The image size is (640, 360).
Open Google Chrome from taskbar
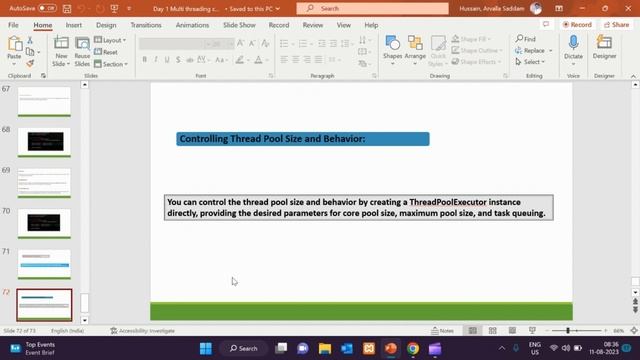tap(413, 349)
